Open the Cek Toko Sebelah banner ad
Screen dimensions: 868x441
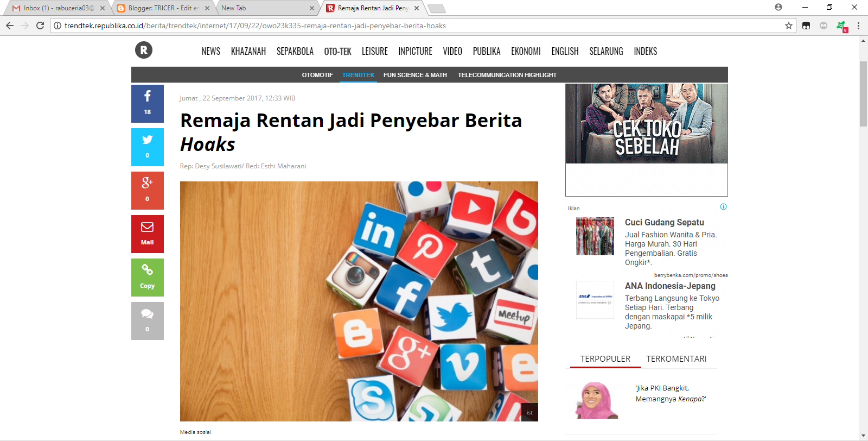647,140
